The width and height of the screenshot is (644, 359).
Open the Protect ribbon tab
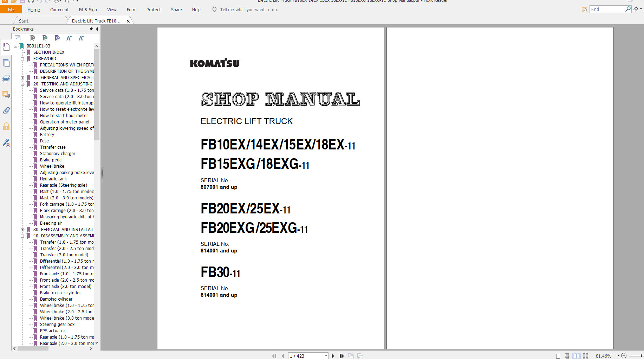[x=154, y=9]
